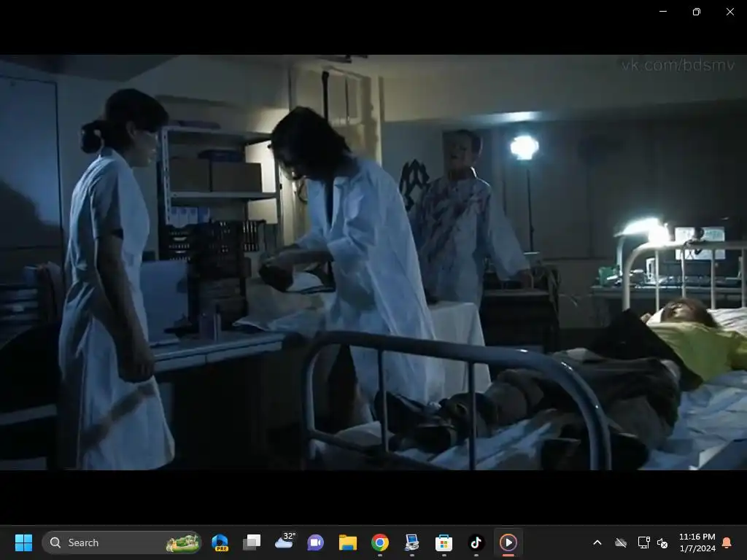The image size is (747, 560).
Task: Switch to Google Chrome in taskbar
Action: [379, 542]
